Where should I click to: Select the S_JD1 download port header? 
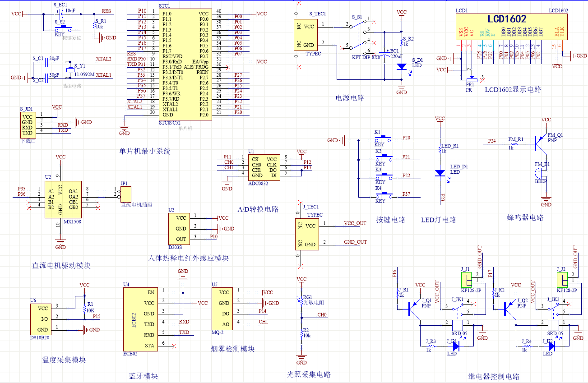pyautogui.click(x=28, y=125)
